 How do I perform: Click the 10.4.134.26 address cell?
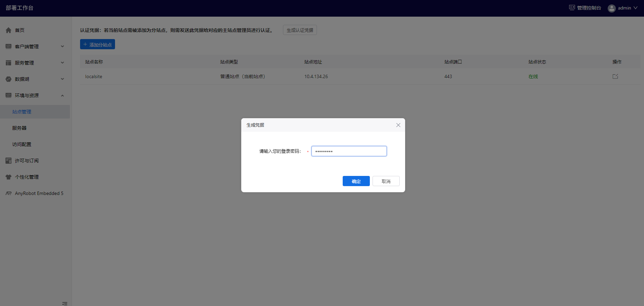point(316,76)
